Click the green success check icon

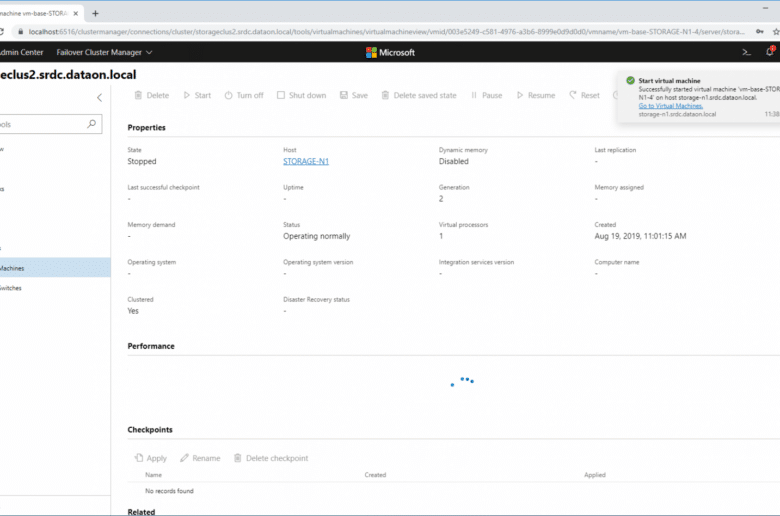click(630, 80)
